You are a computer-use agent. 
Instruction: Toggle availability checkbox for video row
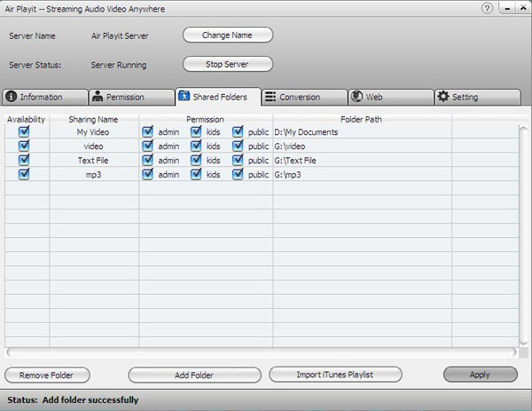click(x=24, y=146)
